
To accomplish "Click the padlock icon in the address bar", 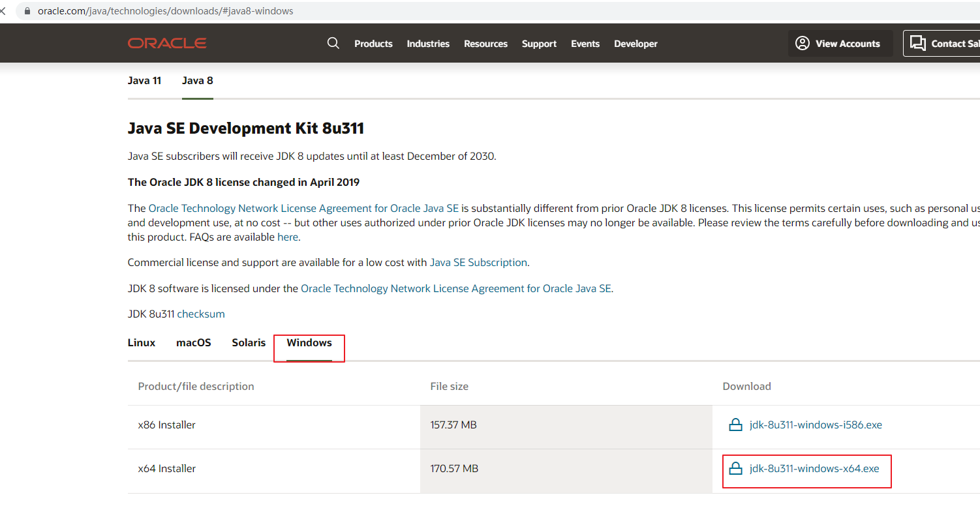I will (x=27, y=11).
